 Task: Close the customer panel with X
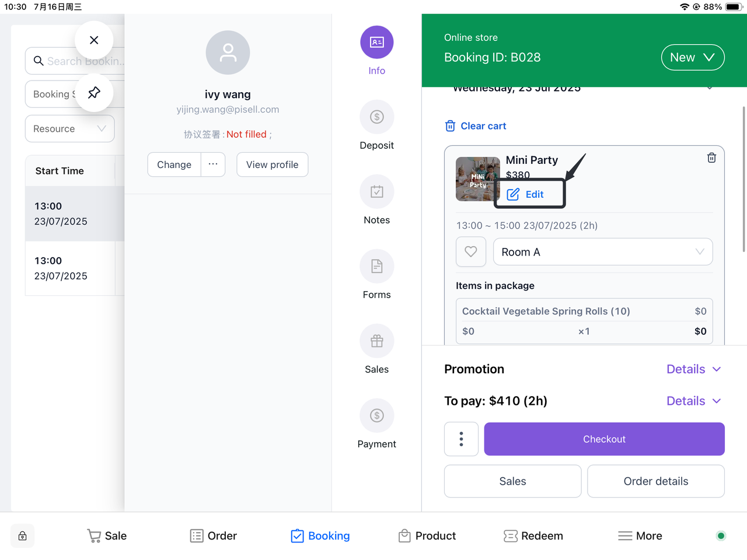94,40
